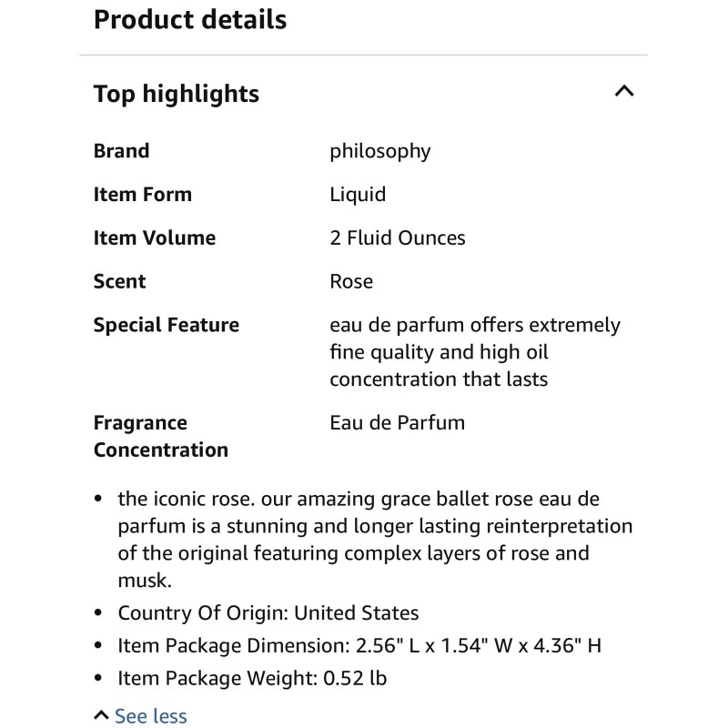Viewport: 728px width, 728px height.
Task: Collapse the Top highlights section chevron
Action: (624, 91)
